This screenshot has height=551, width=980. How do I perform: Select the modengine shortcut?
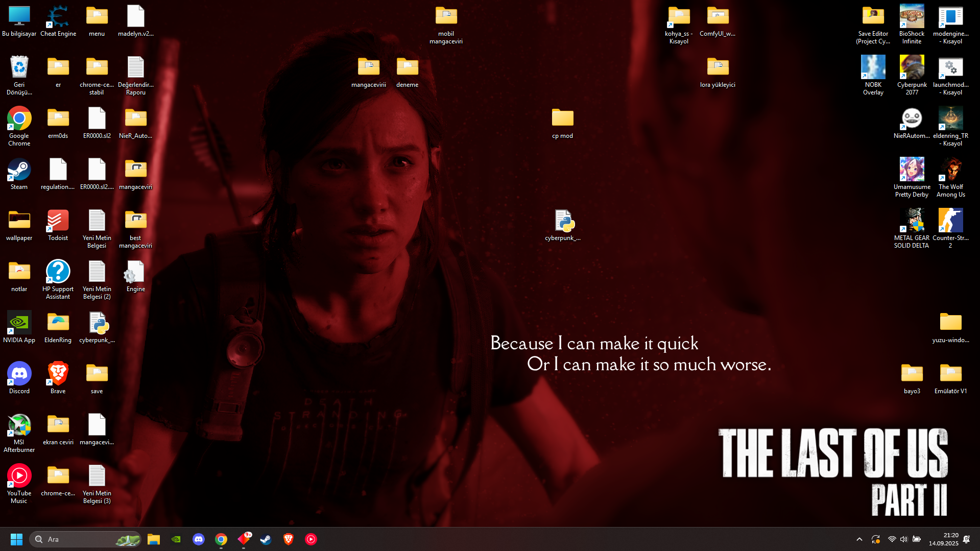pyautogui.click(x=951, y=25)
